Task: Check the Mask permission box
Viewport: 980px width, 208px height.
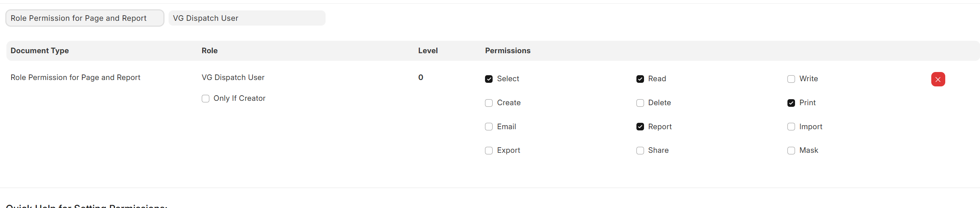Action: [x=791, y=150]
